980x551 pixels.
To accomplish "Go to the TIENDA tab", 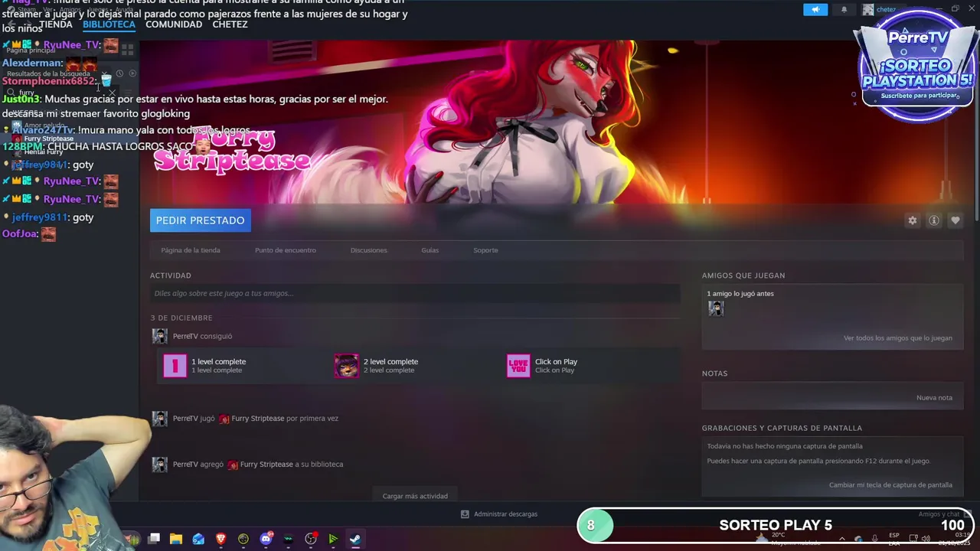I will click(55, 24).
